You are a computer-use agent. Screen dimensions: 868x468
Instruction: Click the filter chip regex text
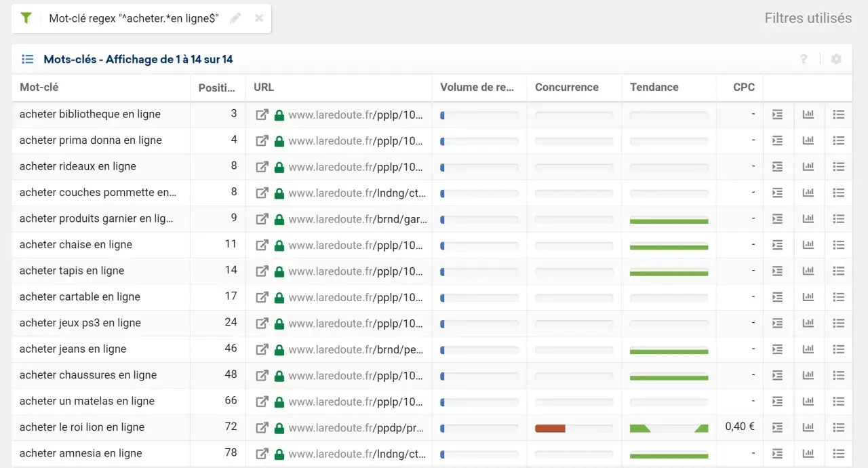134,18
